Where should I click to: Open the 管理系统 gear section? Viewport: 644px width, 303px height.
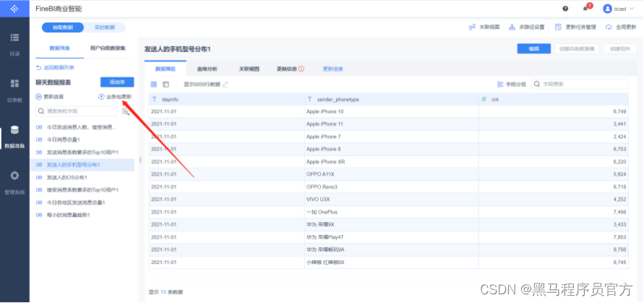[x=14, y=182]
